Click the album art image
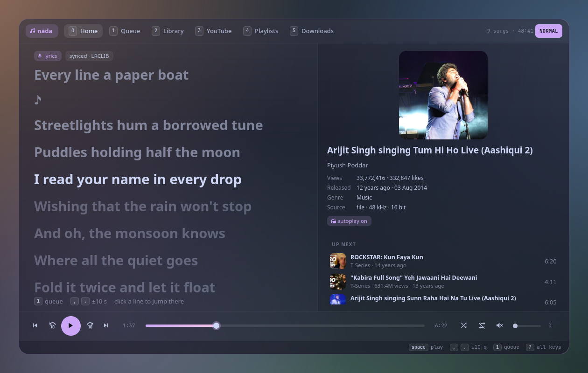 click(443, 95)
